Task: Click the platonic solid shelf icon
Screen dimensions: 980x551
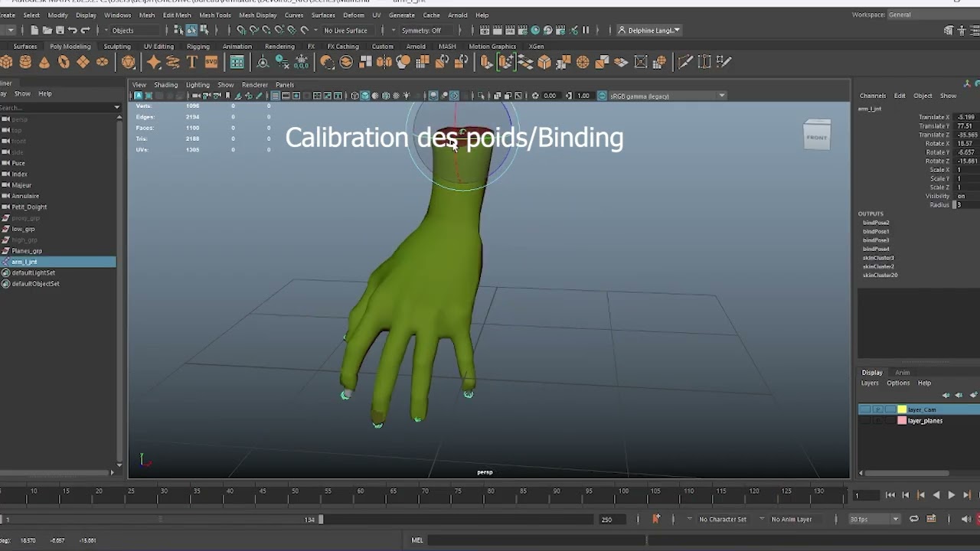Action: click(x=129, y=62)
